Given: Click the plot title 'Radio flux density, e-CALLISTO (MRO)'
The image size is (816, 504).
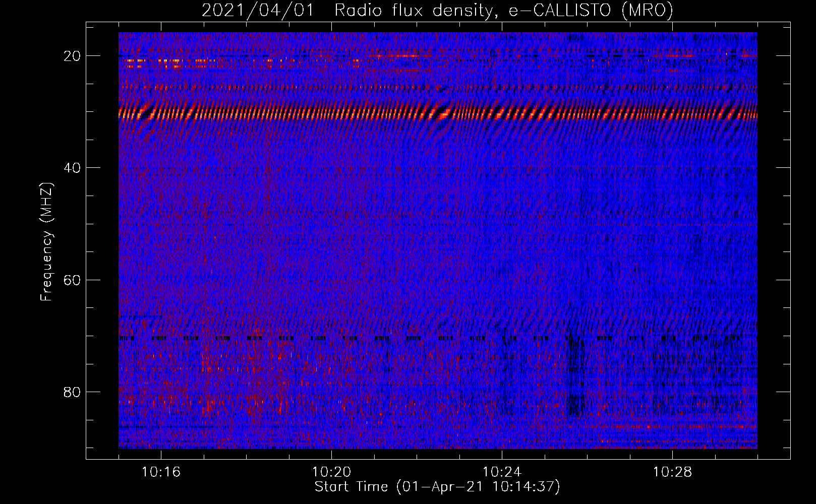Looking at the screenshot, I should 503,11.
